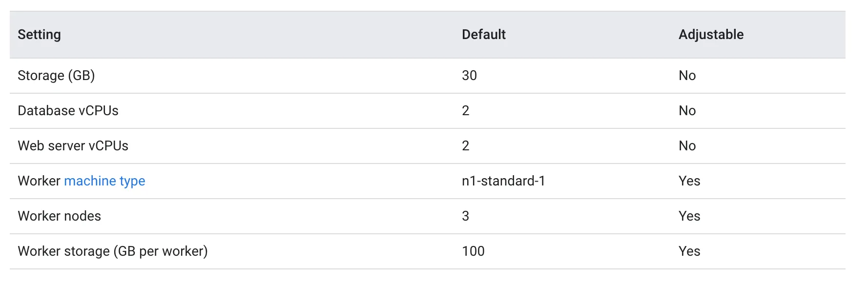This screenshot has width=868, height=286.
Task: Click the "n1-standard-1" default value
Action: click(x=503, y=181)
